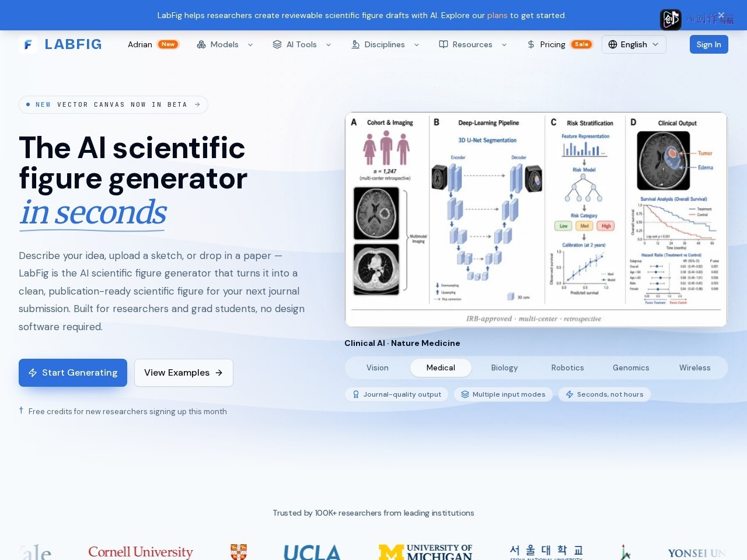The width and height of the screenshot is (747, 560).
Task: Click the arrow in the beta announcement pill
Action: point(197,104)
